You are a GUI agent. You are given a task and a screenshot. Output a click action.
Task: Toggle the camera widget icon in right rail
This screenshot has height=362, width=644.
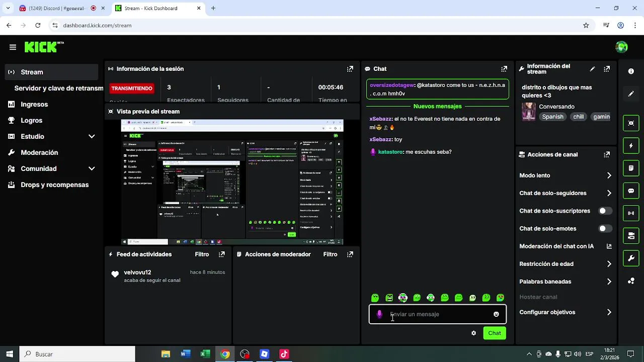(x=631, y=236)
